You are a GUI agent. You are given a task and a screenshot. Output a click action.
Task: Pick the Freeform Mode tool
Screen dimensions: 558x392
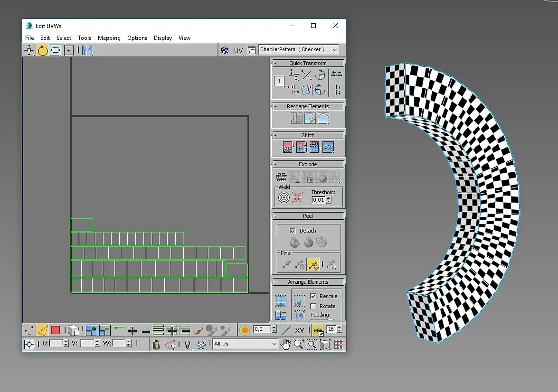click(69, 50)
